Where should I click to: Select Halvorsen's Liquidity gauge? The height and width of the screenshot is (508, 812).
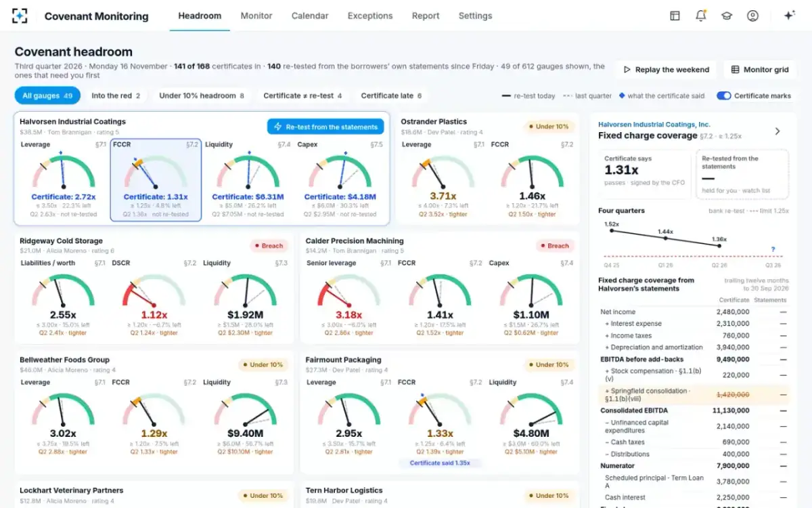coord(248,179)
